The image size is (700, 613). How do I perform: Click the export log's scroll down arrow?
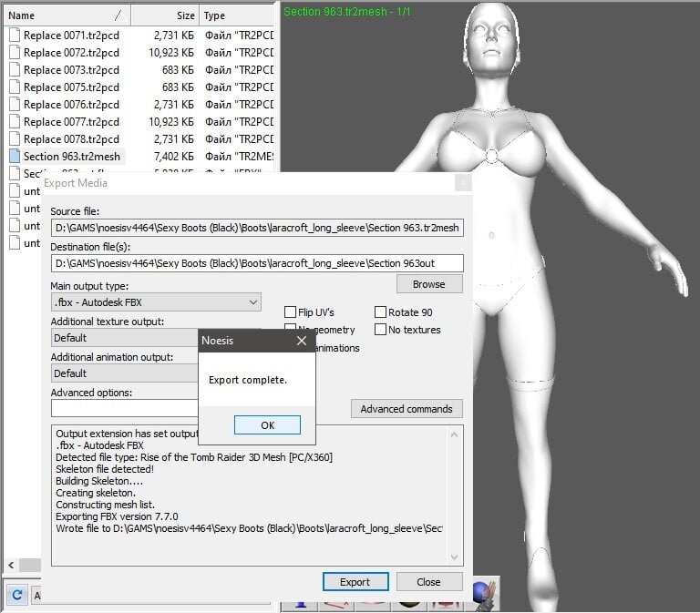(x=455, y=557)
